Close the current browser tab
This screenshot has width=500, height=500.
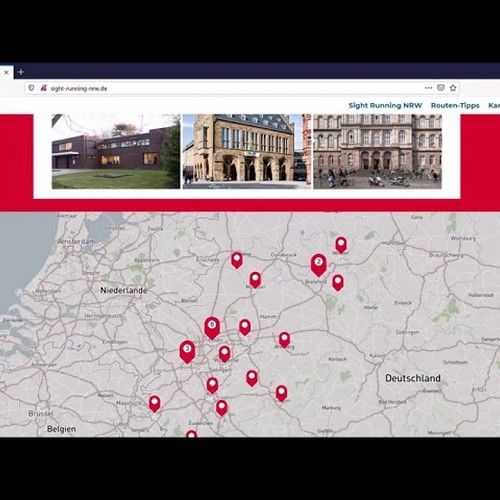click(x=6, y=72)
